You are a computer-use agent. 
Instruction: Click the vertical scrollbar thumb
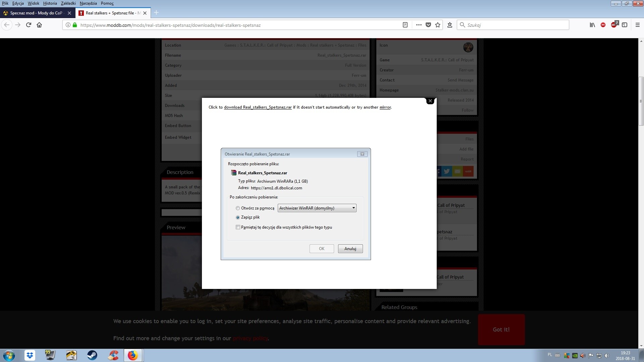(x=641, y=101)
